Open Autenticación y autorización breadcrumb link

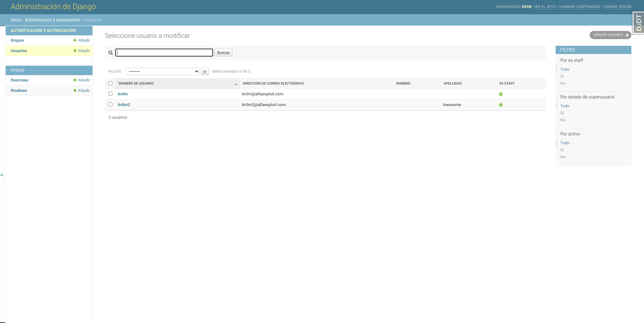pos(53,20)
